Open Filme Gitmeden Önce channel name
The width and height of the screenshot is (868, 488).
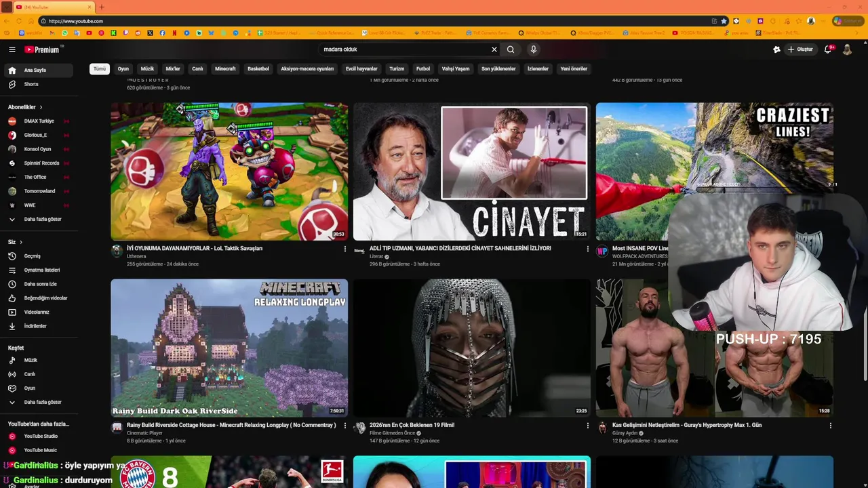392,433
